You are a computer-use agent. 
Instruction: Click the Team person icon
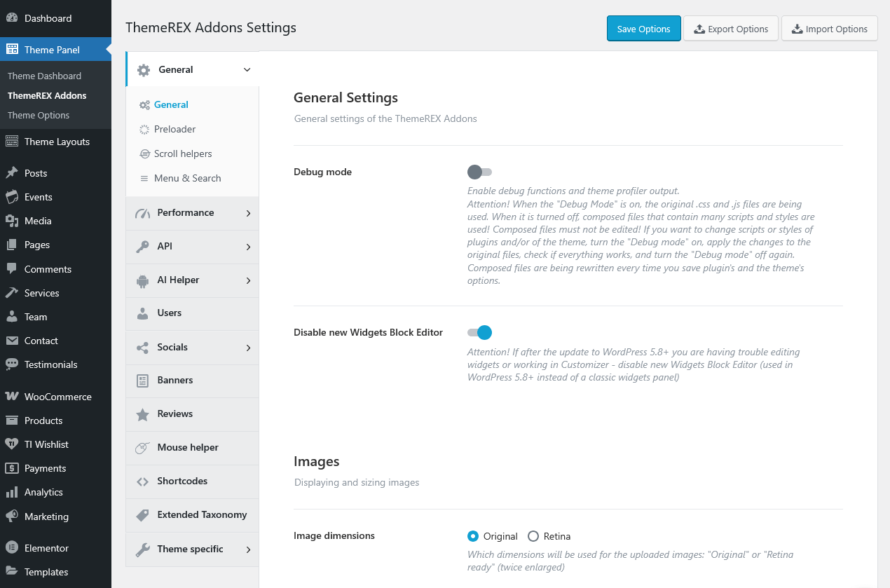point(12,317)
